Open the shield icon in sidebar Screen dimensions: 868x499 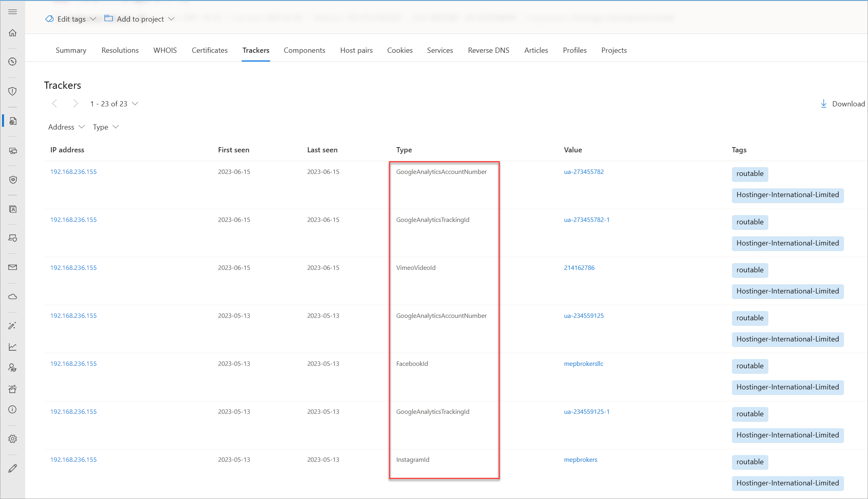point(12,91)
